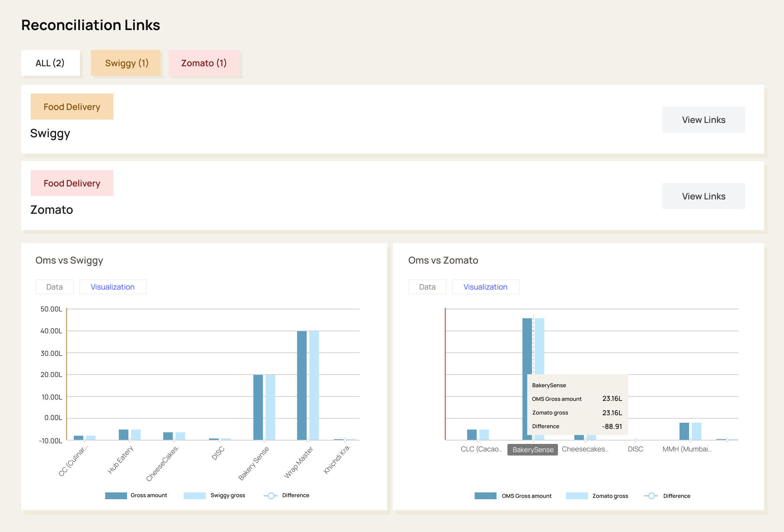Click the Wrap Master dark blue bar
The height and width of the screenshot is (532, 784).
pos(302,385)
